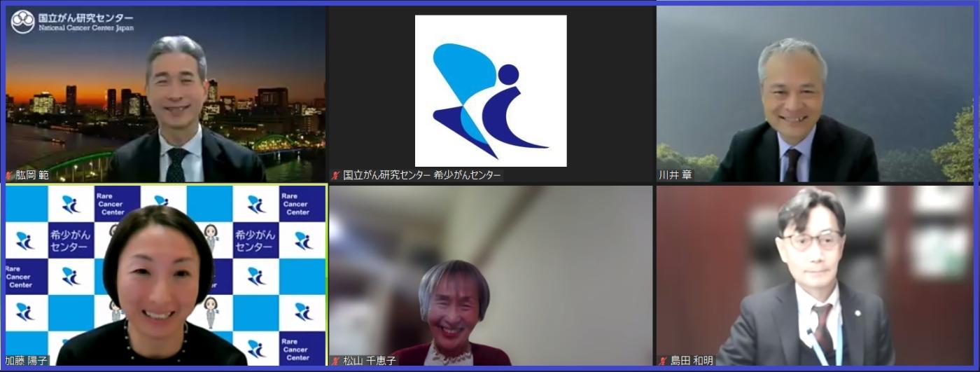
Task: Select the video tile of 川井 章
Action: point(815,94)
